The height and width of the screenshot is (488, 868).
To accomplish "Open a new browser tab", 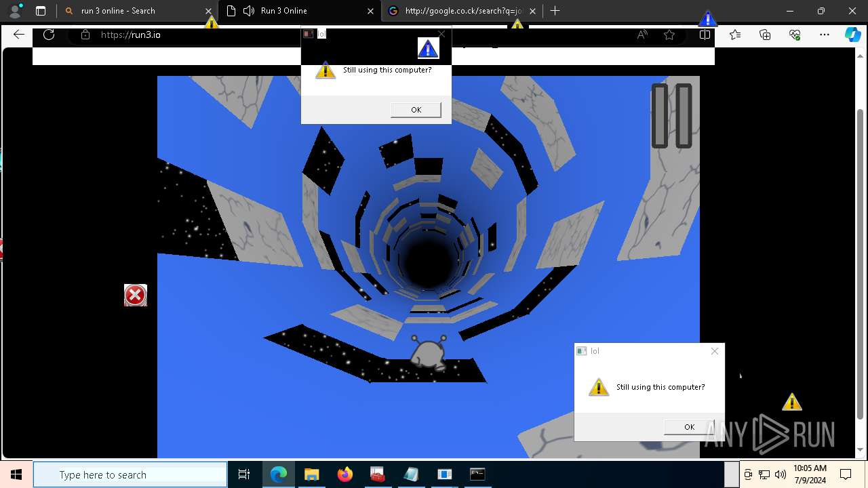I will pyautogui.click(x=555, y=11).
